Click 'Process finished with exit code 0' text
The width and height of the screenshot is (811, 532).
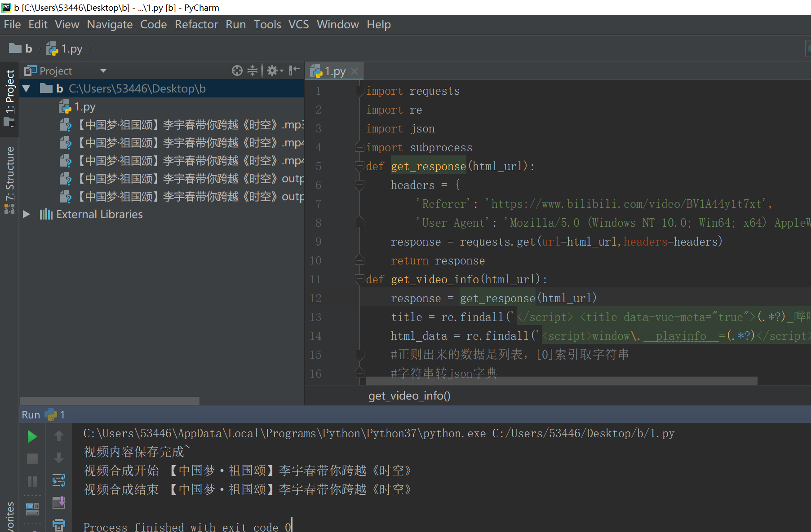pyautogui.click(x=187, y=526)
